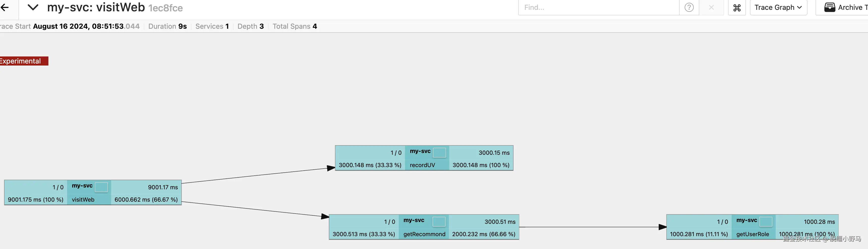
Task: Click the small square in the getUserRole node
Action: (766, 222)
